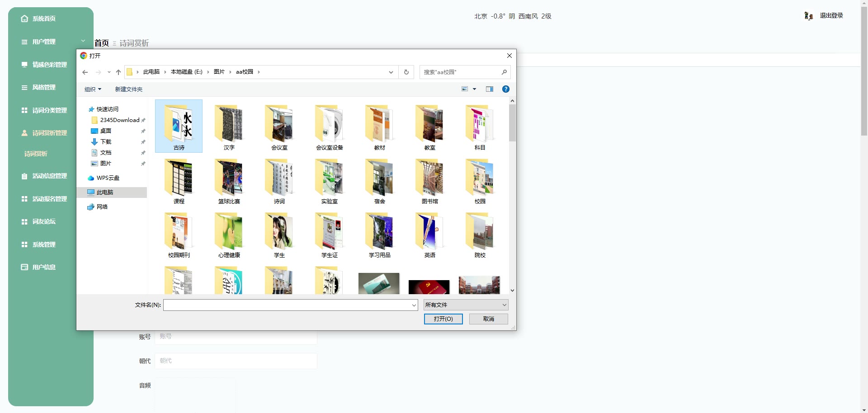Select the 教室 folder
This screenshot has width=868, height=413.
click(x=429, y=126)
